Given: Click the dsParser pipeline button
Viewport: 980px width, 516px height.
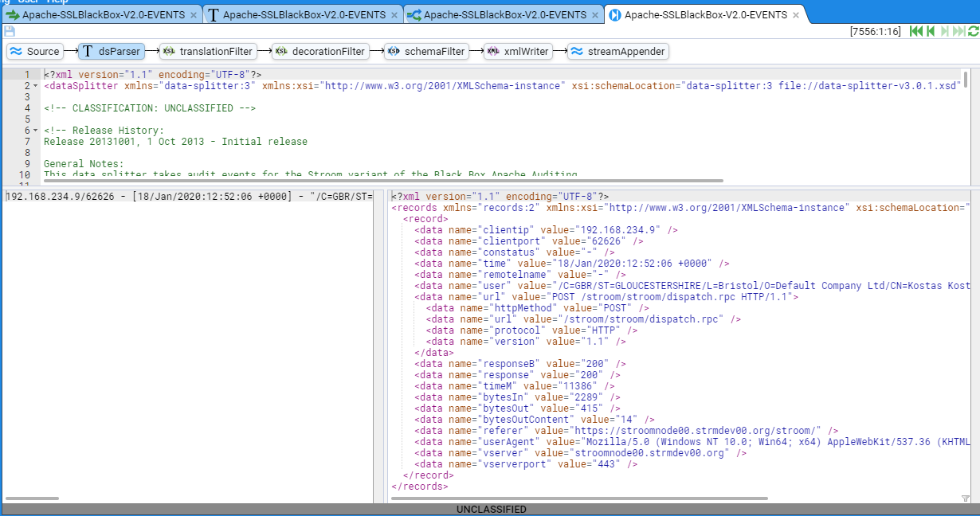Looking at the screenshot, I should click(111, 51).
